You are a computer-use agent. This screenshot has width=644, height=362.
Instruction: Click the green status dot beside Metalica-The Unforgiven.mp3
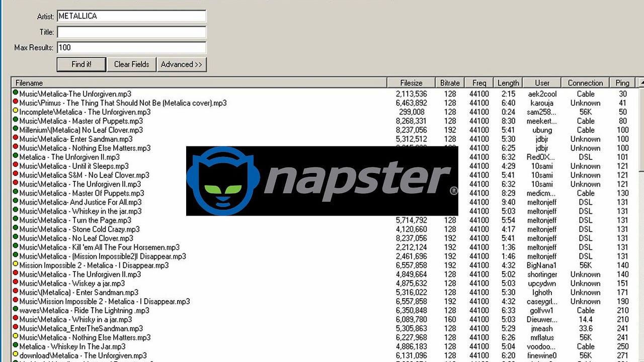point(15,94)
